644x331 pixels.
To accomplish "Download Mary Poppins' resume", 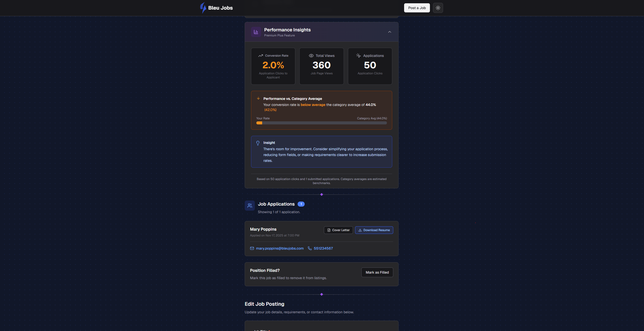I will click(374, 230).
